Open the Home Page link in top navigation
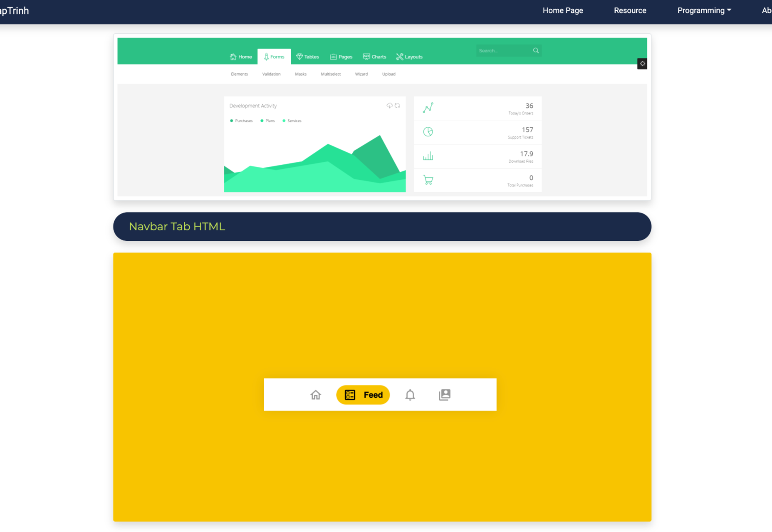The width and height of the screenshot is (772, 532). pos(562,10)
